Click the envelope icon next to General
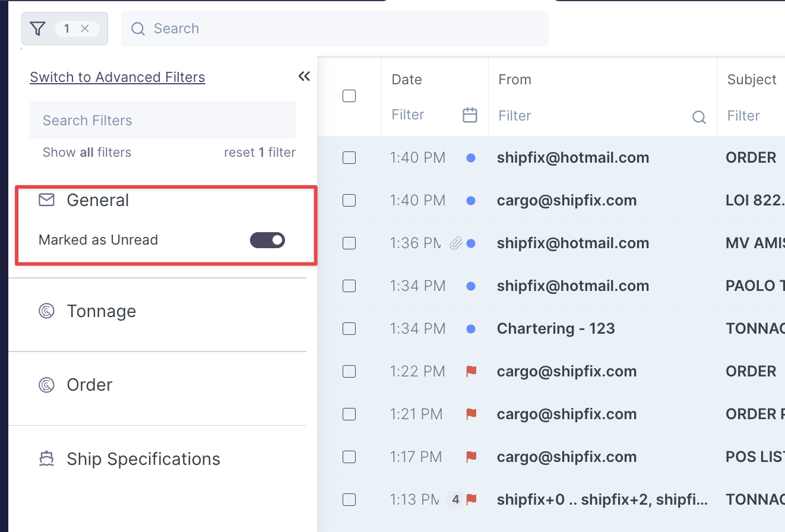Viewport: 785px width, 532px height. [46, 200]
